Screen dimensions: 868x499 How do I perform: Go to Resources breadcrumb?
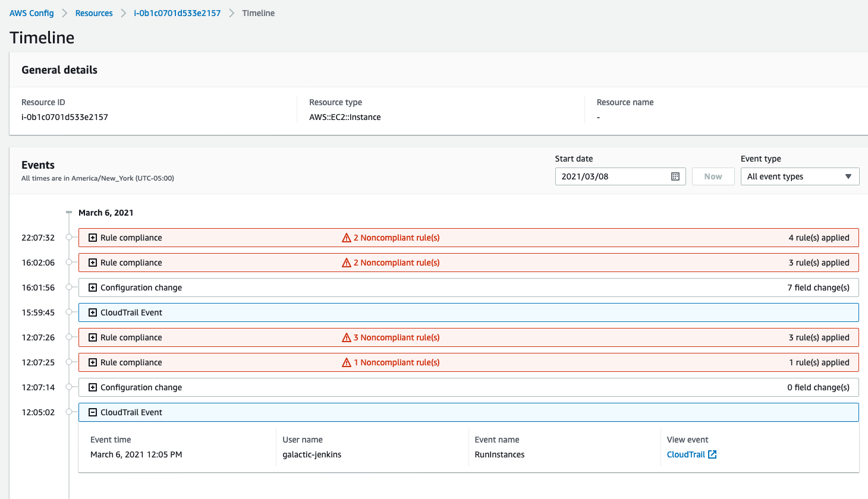94,13
